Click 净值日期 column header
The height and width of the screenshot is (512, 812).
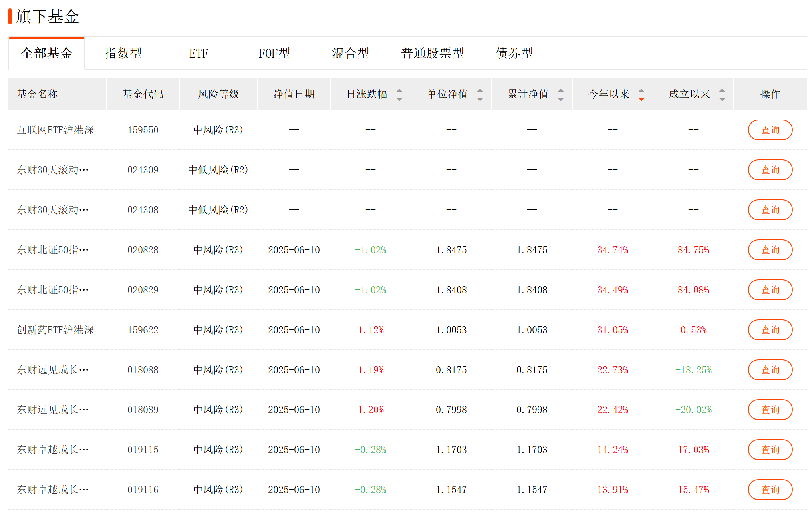(294, 94)
